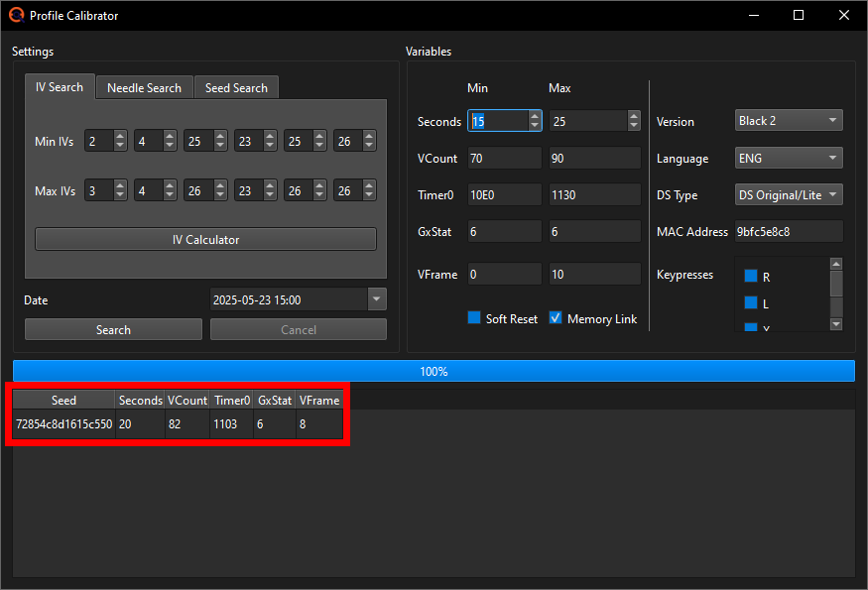Increase the fifth Min IVs value showing 25

coord(319,136)
